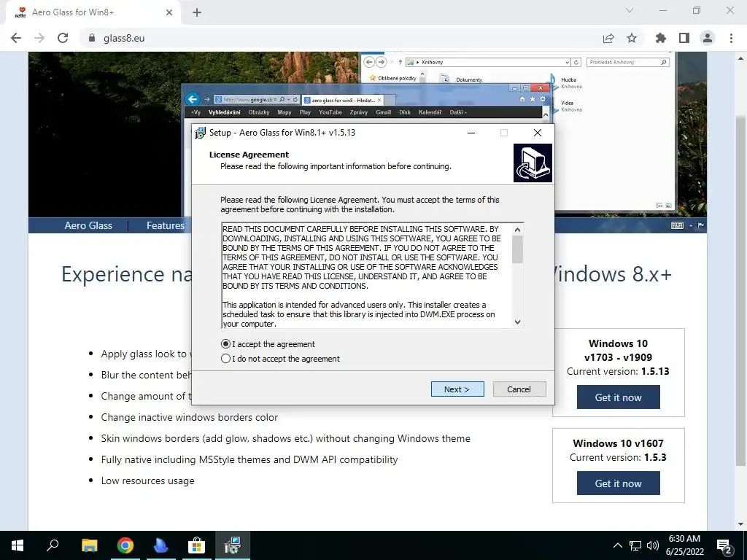Click flag icon on site navigation bar
Viewport: 747px width, 560px height.
[x=701, y=225]
